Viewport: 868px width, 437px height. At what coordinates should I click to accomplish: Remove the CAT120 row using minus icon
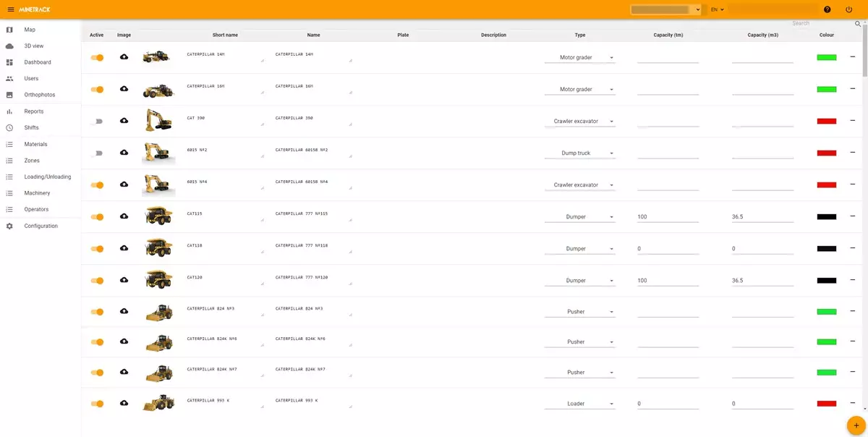[x=853, y=280]
